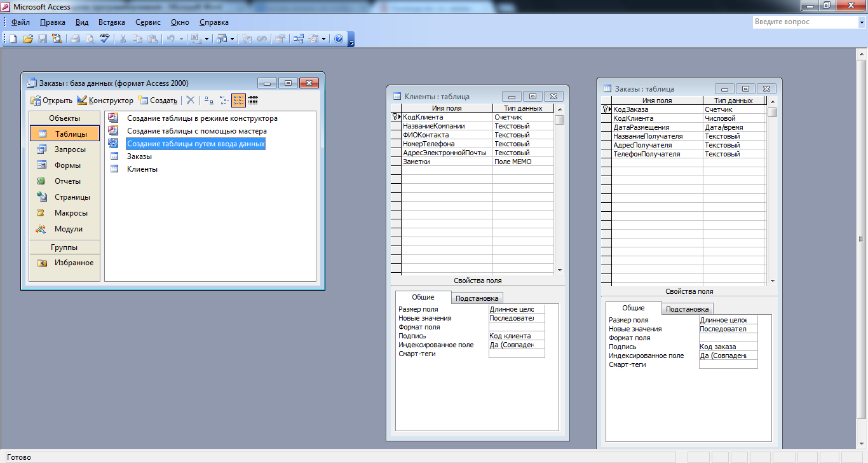The width and height of the screenshot is (868, 463).
Task: Click the Properties toolbar icon
Action: (280, 39)
